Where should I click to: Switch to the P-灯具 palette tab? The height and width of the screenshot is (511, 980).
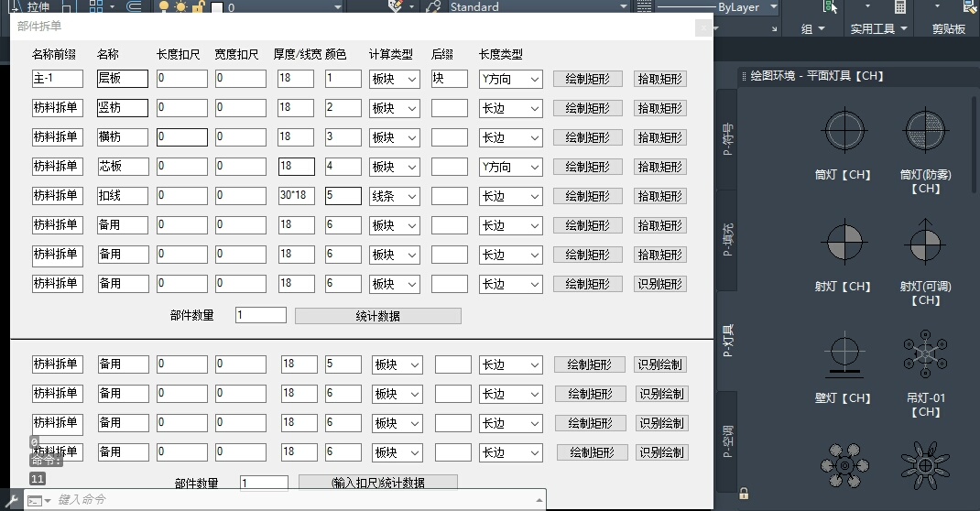point(727,341)
